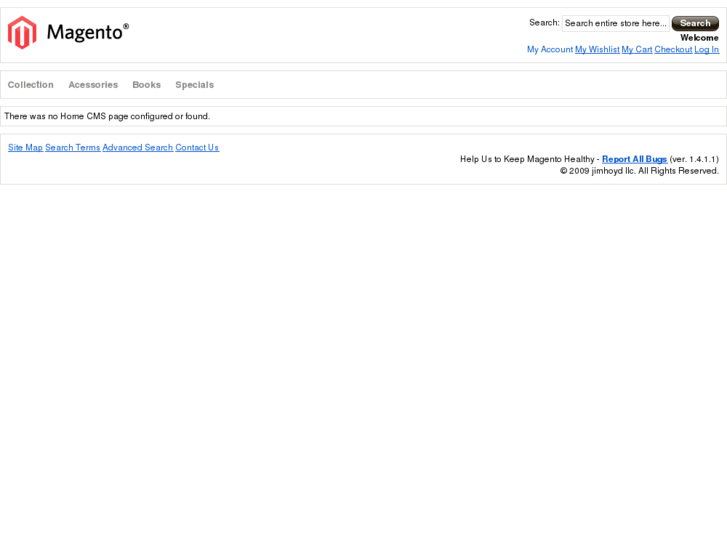727x545 pixels.
Task: Click the Log In link
Action: click(706, 50)
